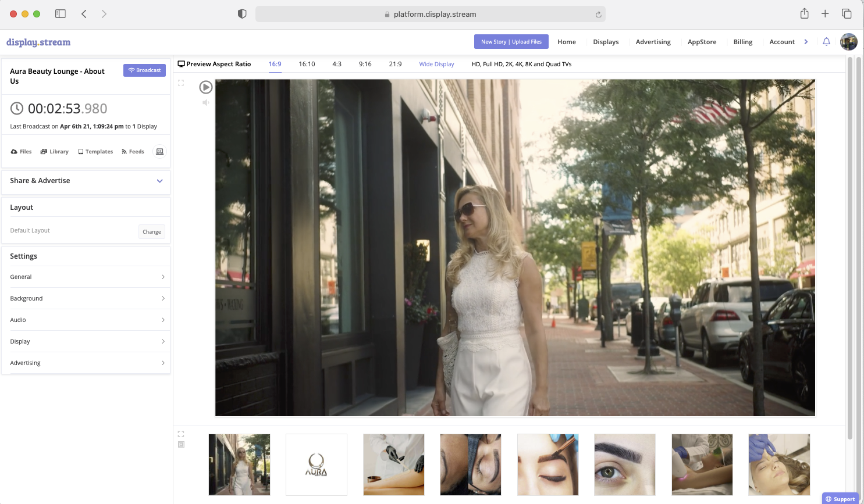Image resolution: width=864 pixels, height=504 pixels.
Task: Open the Templates section
Action: [95, 152]
